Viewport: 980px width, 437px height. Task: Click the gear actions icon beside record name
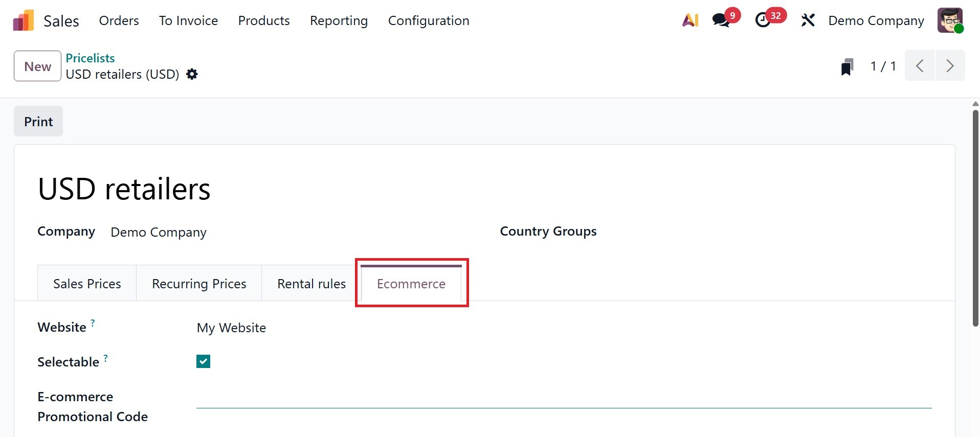(x=192, y=74)
